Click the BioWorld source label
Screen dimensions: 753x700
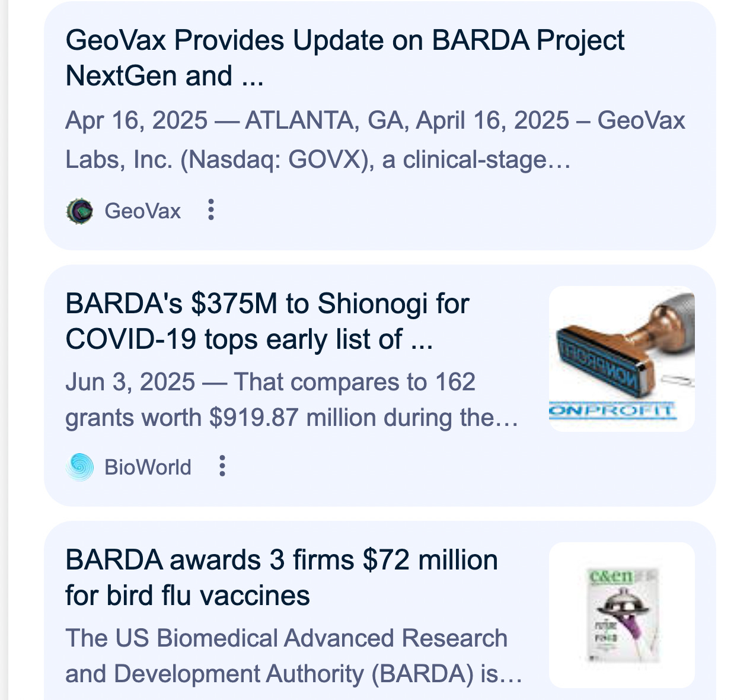(148, 467)
